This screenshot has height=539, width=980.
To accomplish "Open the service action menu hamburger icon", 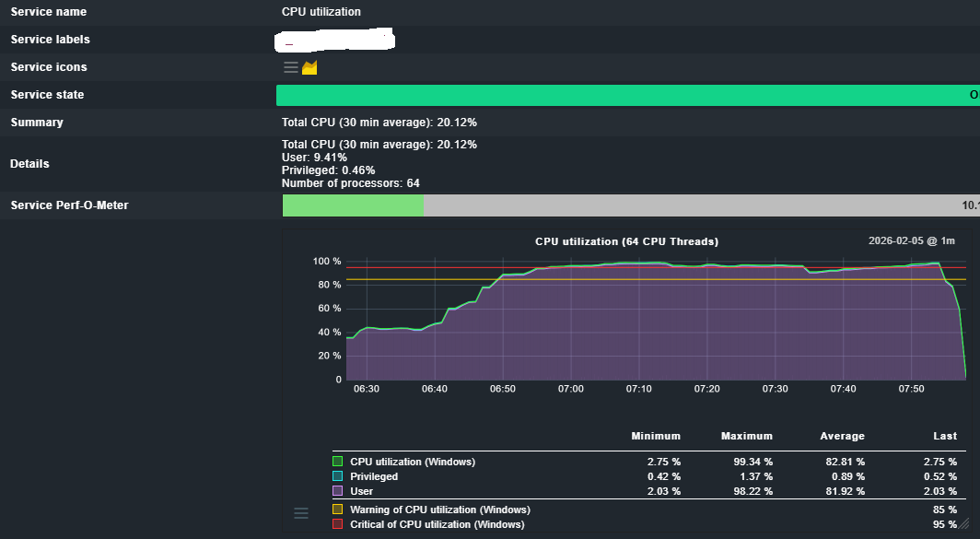I will [x=290, y=67].
